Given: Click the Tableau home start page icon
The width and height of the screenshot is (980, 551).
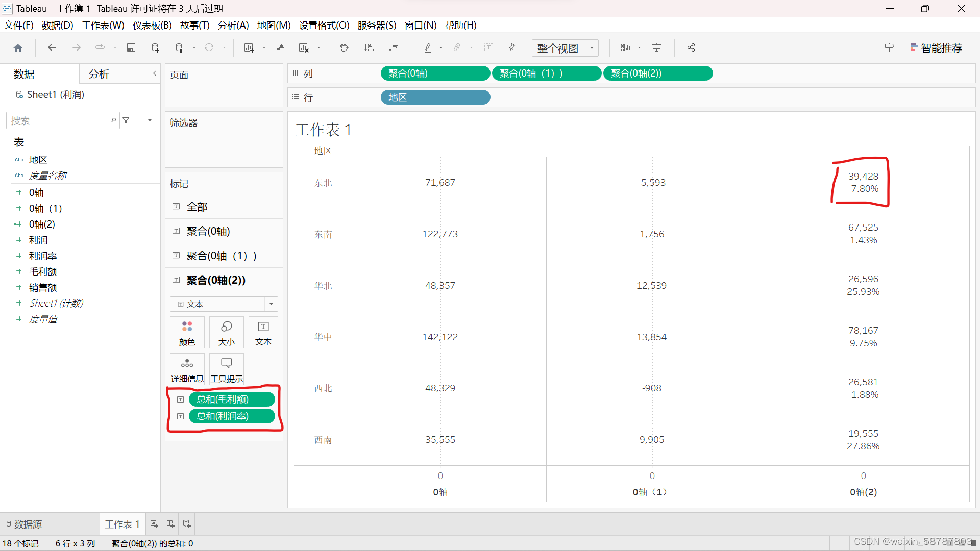Looking at the screenshot, I should (x=18, y=47).
